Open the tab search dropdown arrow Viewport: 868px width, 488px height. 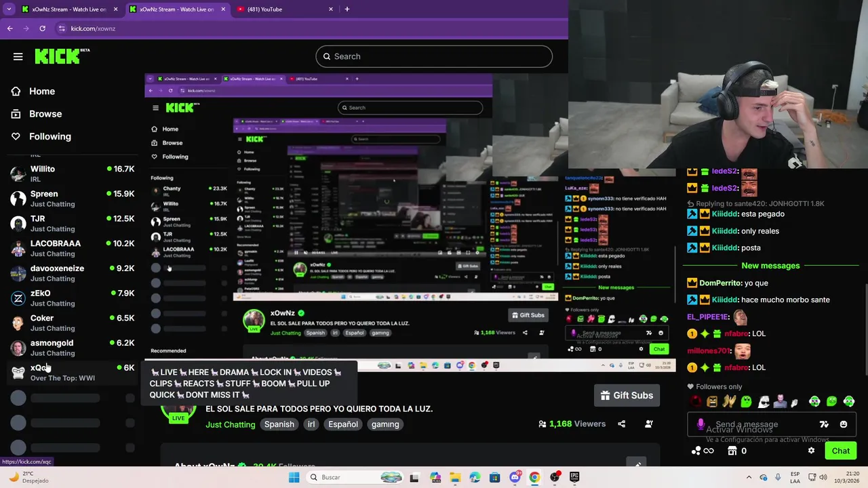(9, 9)
